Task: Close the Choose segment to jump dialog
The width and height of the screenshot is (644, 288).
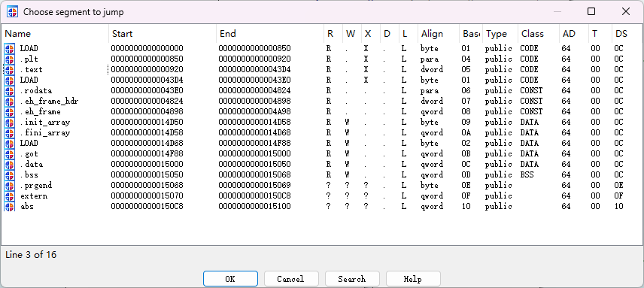Action: 625,11
